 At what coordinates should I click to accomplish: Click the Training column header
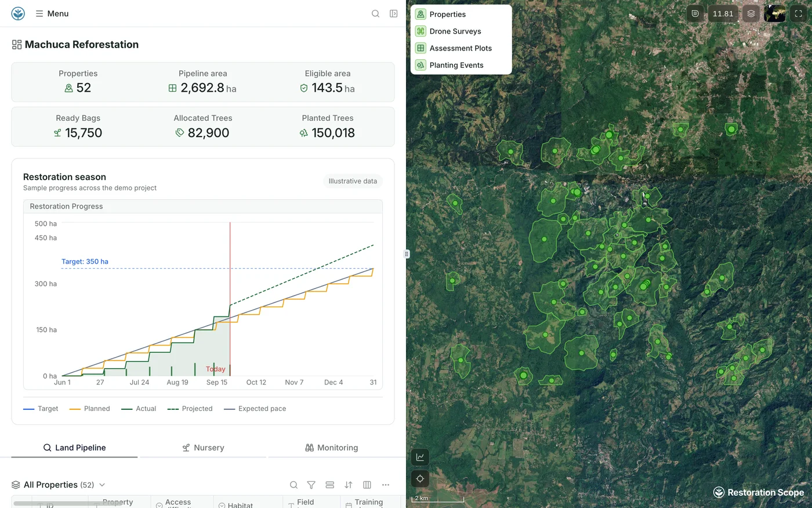(x=370, y=503)
